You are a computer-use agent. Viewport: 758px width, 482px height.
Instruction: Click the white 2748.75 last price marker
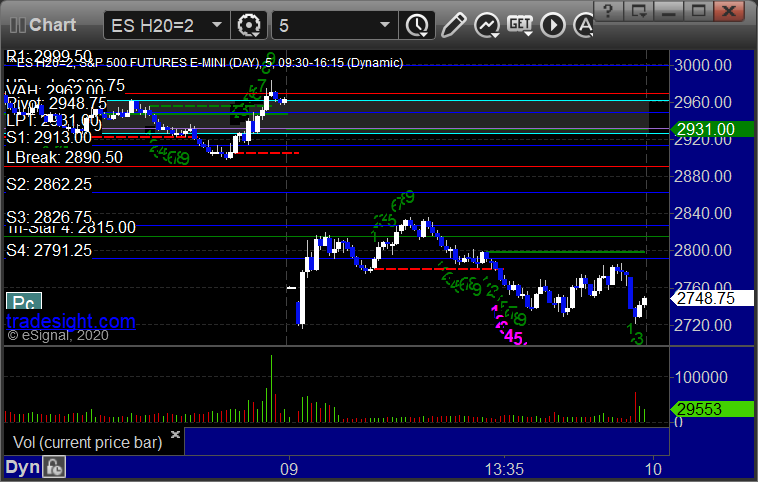[x=712, y=298]
